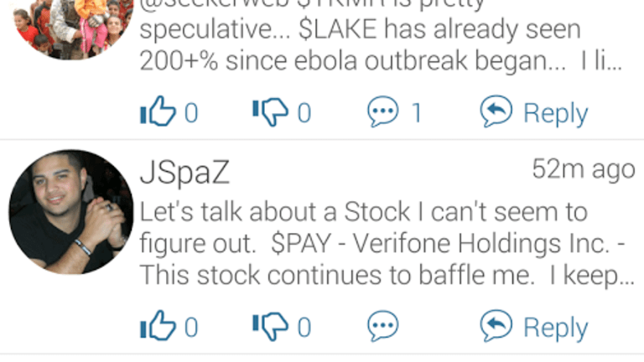Reply to the post about $LAKE
644x362 pixels.
click(534, 112)
